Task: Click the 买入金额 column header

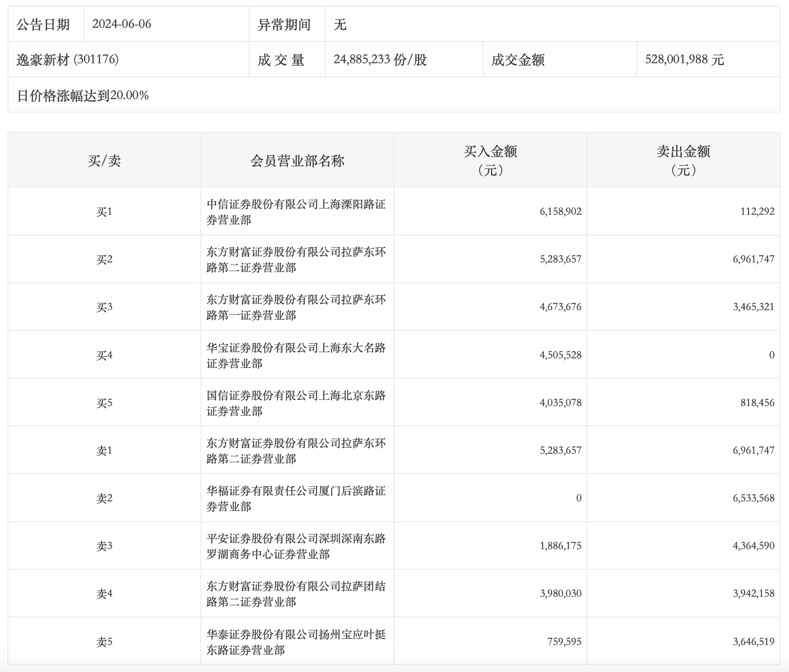Action: (490, 160)
